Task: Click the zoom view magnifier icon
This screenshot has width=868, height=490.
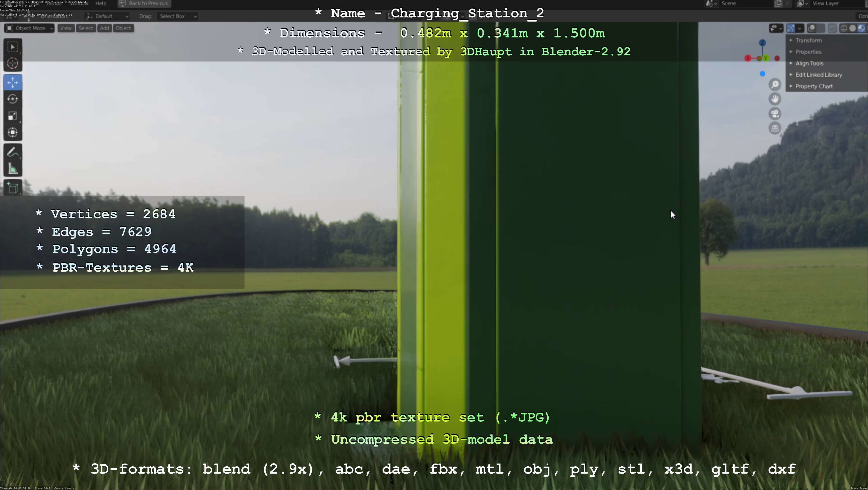Action: [x=775, y=84]
